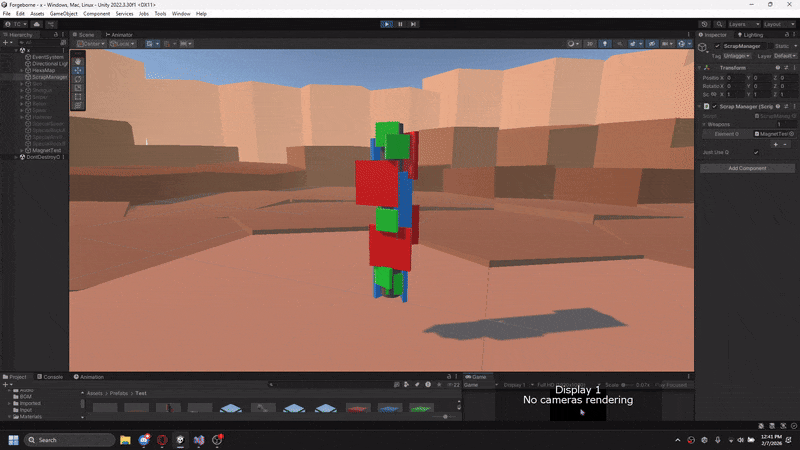Open Unity Cloud services icon
The height and width of the screenshot is (450, 800).
pyautogui.click(x=37, y=24)
